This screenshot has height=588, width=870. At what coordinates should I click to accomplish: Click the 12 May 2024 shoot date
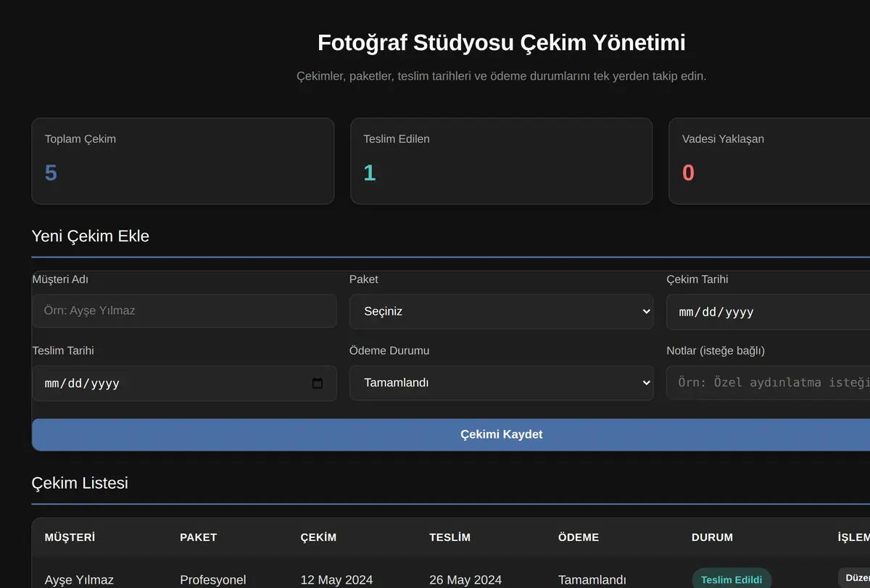click(336, 580)
